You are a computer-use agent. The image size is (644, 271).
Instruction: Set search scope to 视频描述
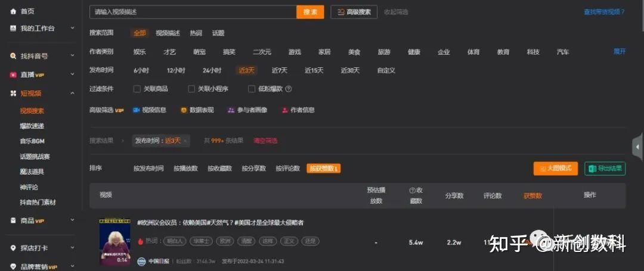(x=168, y=33)
